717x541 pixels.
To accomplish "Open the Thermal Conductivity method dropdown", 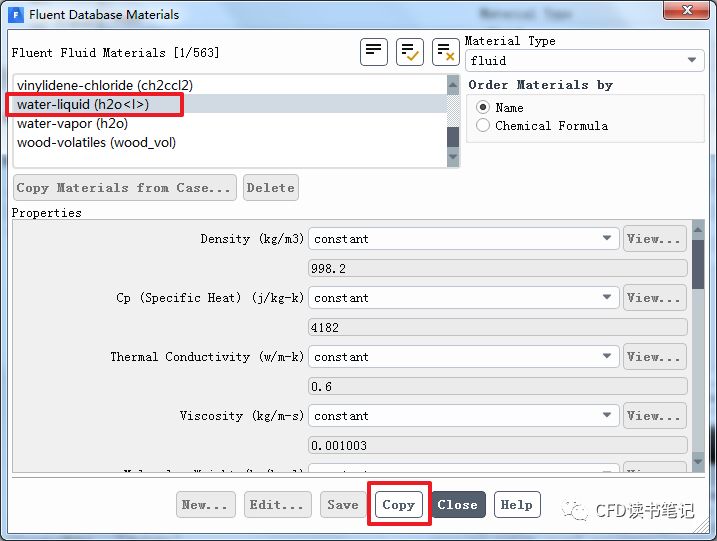I will tap(464, 356).
